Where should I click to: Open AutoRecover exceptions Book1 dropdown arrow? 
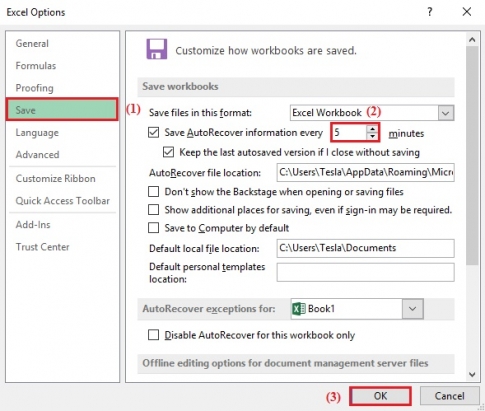coord(412,309)
